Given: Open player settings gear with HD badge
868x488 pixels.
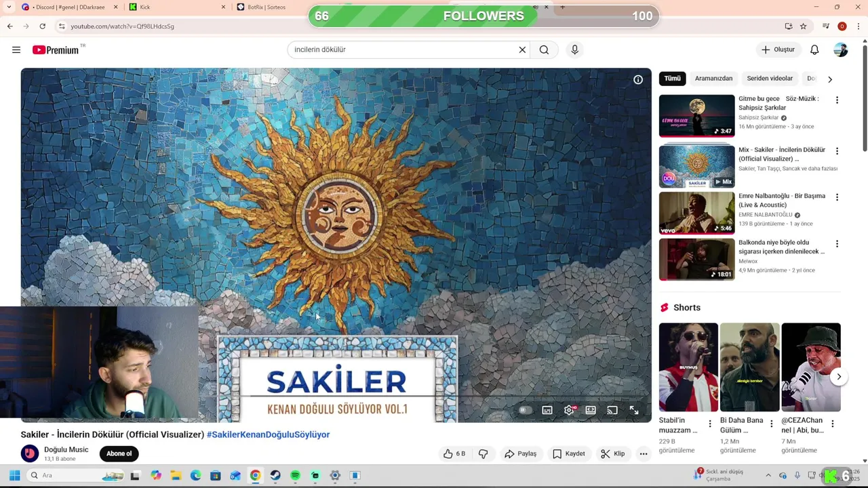Looking at the screenshot, I should coord(570,410).
